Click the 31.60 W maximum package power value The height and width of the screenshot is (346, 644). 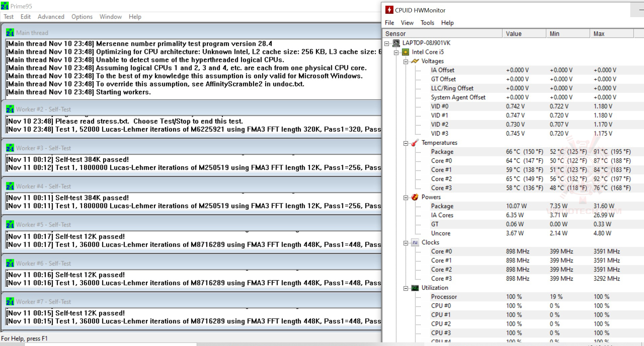604,206
